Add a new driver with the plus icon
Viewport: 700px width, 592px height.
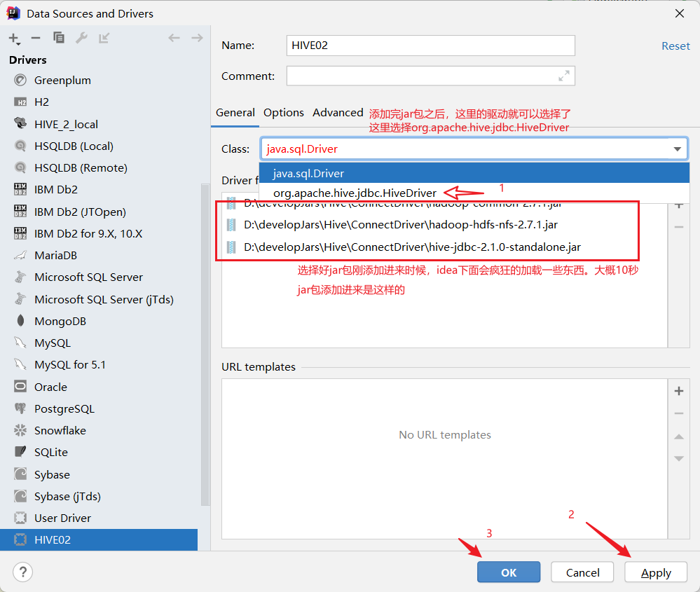[x=13, y=38]
